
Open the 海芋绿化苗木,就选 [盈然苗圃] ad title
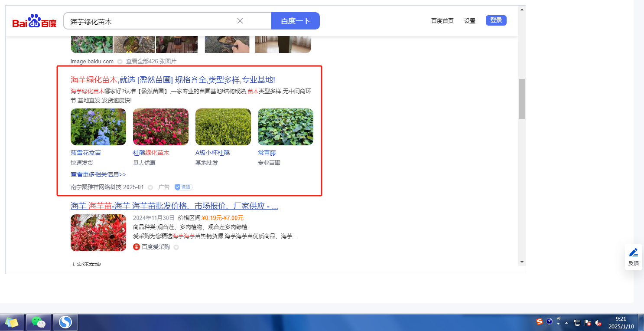[173, 80]
